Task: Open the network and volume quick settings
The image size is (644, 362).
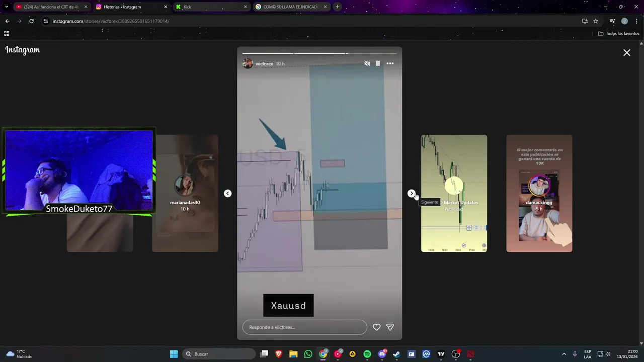Action: click(604, 354)
